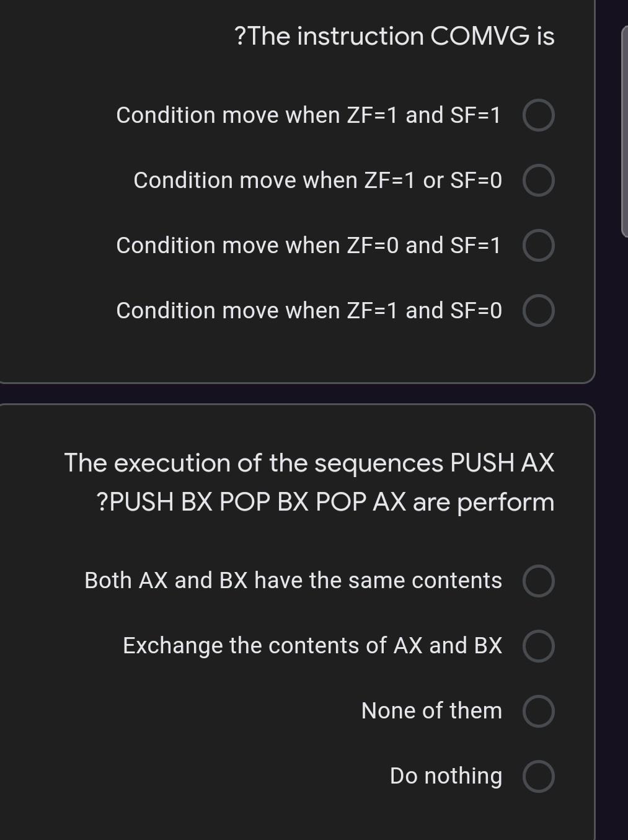Click the label text "Do nothing"

(x=445, y=776)
